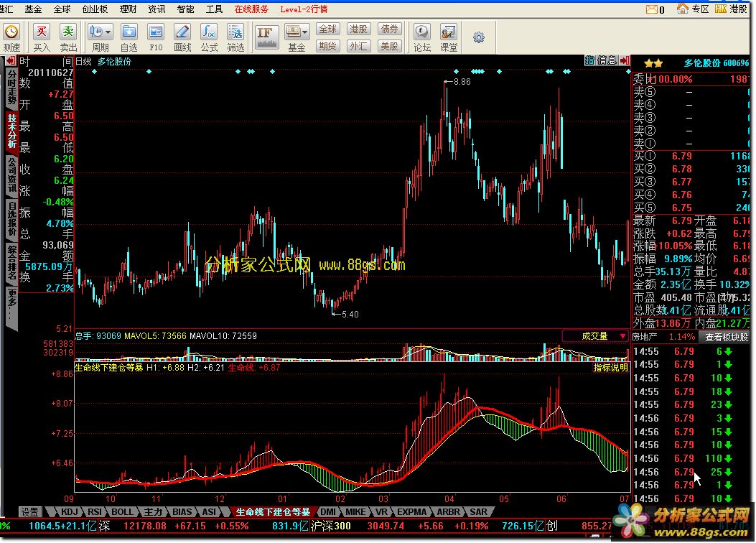This screenshot has height=543, width=756.
Task: Switch to 技术分析 side tab
Action: pyautogui.click(x=11, y=131)
